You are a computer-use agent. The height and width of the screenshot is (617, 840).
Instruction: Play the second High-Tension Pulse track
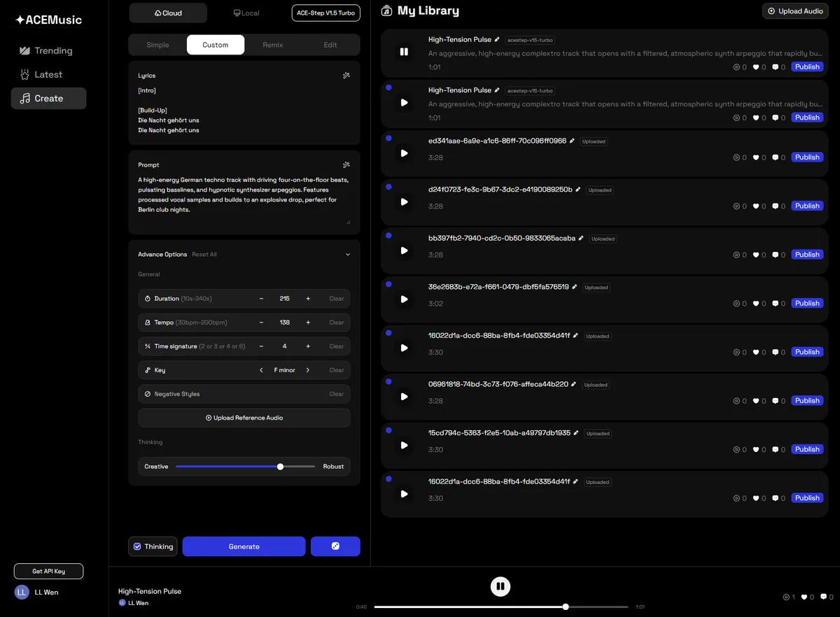(404, 102)
